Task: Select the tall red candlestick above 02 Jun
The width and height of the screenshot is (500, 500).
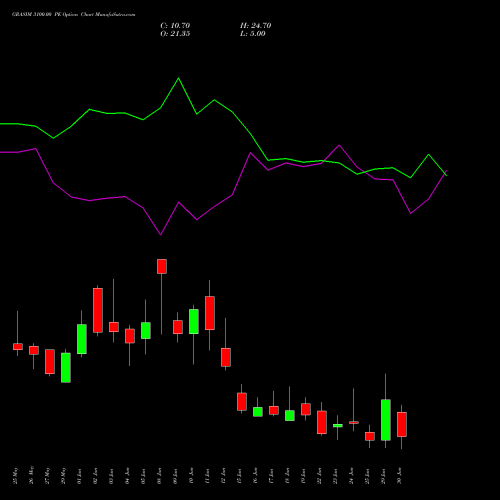Action: pos(98,310)
